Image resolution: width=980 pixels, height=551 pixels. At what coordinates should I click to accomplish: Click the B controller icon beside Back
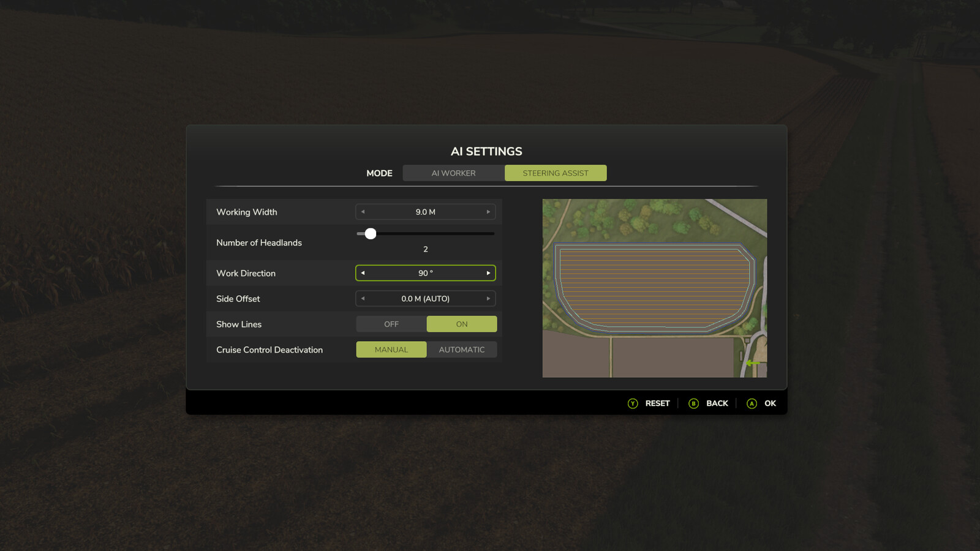click(x=693, y=403)
